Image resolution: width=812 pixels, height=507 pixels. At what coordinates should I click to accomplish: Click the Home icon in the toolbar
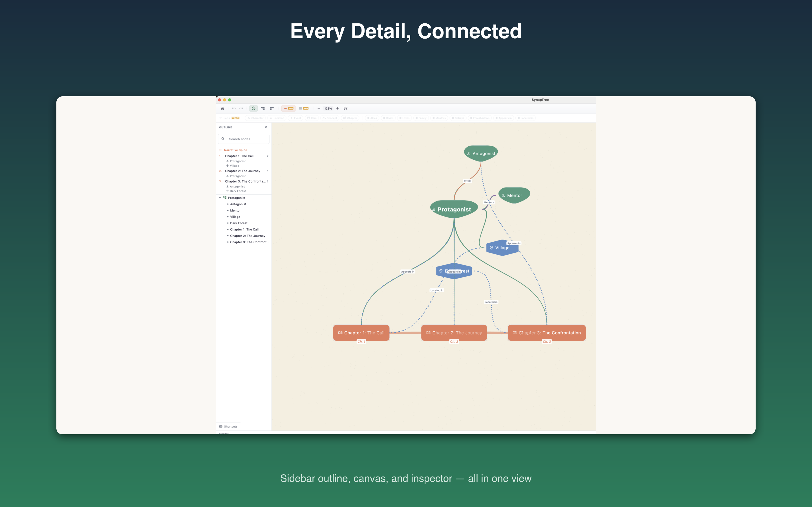pyautogui.click(x=223, y=108)
